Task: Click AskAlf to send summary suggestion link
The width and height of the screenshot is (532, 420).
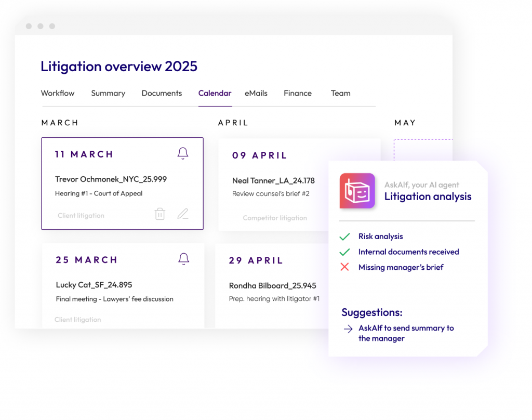Action: (406, 333)
